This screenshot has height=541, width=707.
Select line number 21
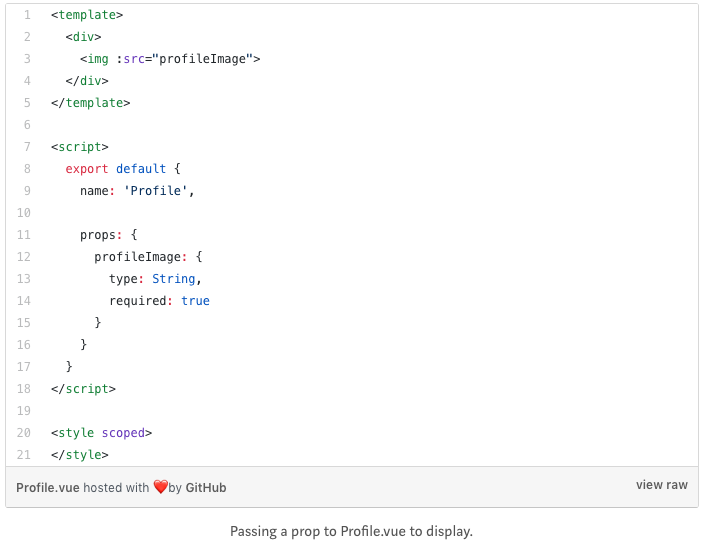[24, 454]
